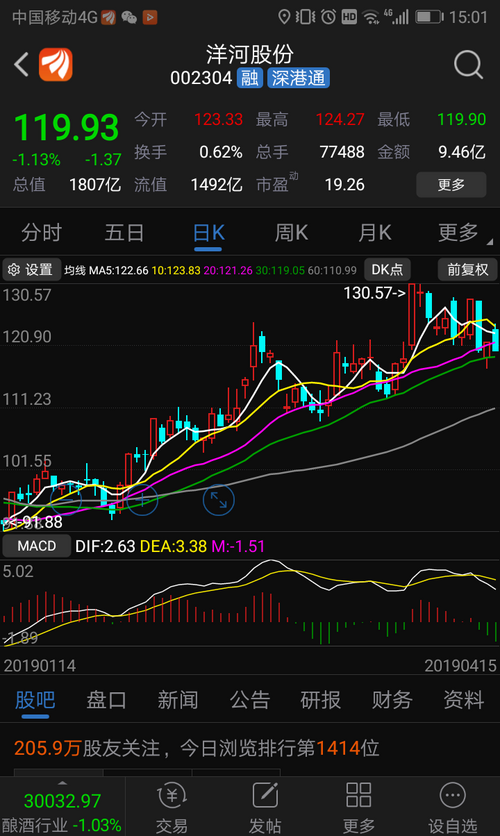Open the 资料 company info tab
Image resolution: width=500 pixels, height=836 pixels.
(x=464, y=700)
